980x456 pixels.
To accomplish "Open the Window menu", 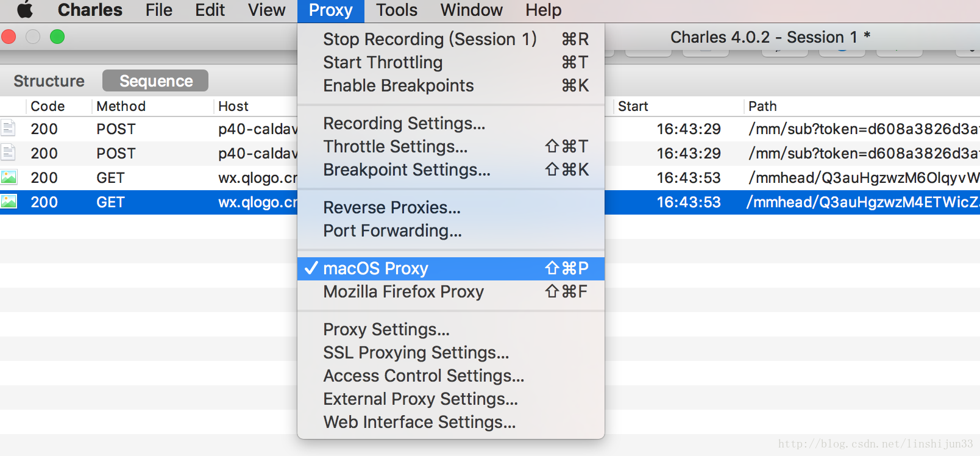I will click(472, 10).
